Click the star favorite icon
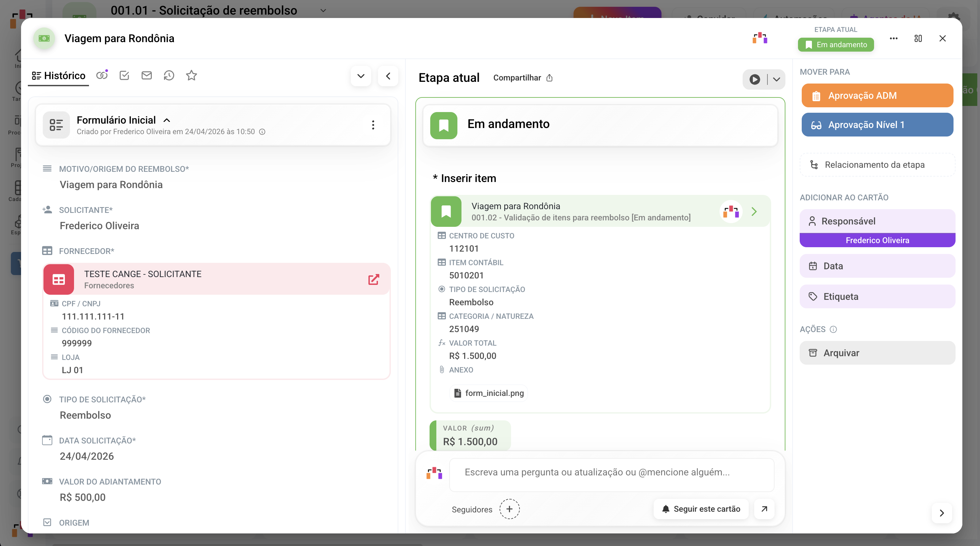 192,75
